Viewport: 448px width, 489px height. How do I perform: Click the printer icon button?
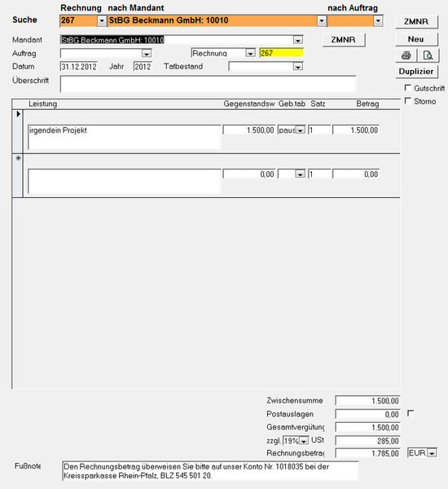pos(406,55)
